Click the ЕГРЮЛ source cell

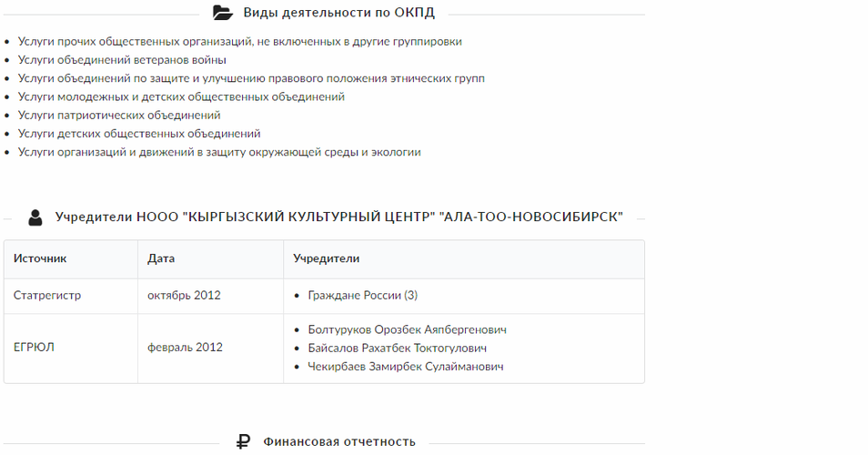coord(34,347)
